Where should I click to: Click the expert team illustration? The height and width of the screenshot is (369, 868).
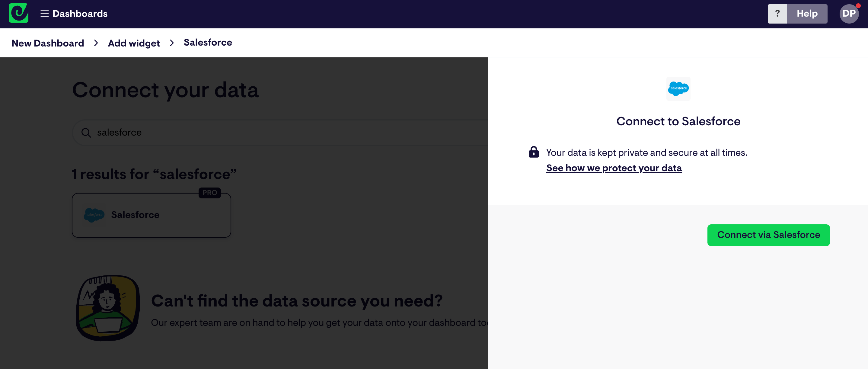107,307
